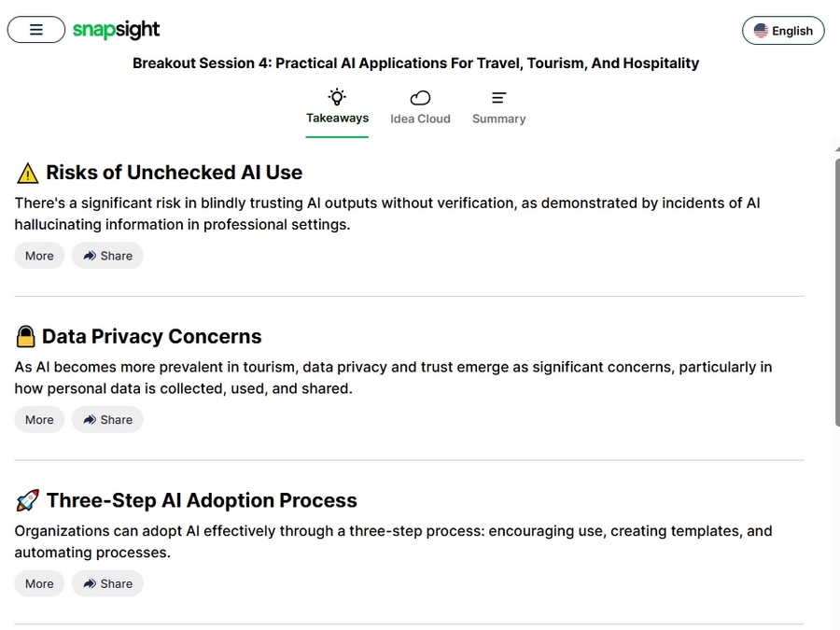Expand More under Risks of Unchecked AI Use
Image resolution: width=840 pixels, height=630 pixels.
click(x=39, y=256)
